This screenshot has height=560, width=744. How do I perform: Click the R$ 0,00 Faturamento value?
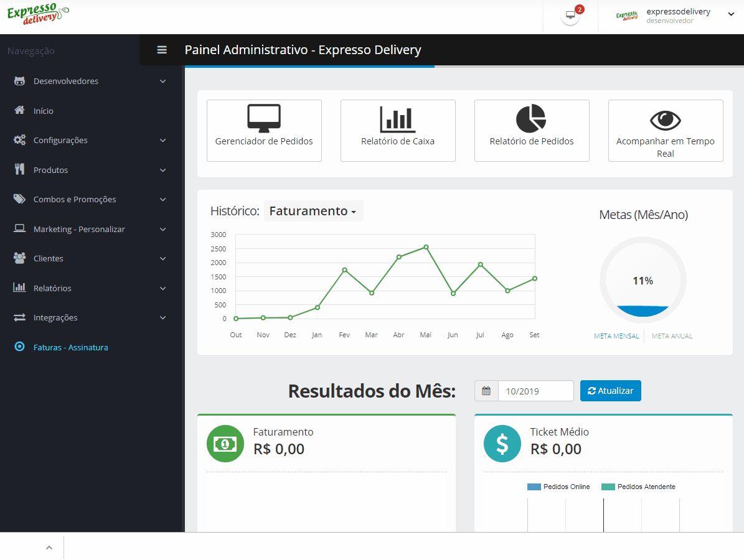[278, 449]
